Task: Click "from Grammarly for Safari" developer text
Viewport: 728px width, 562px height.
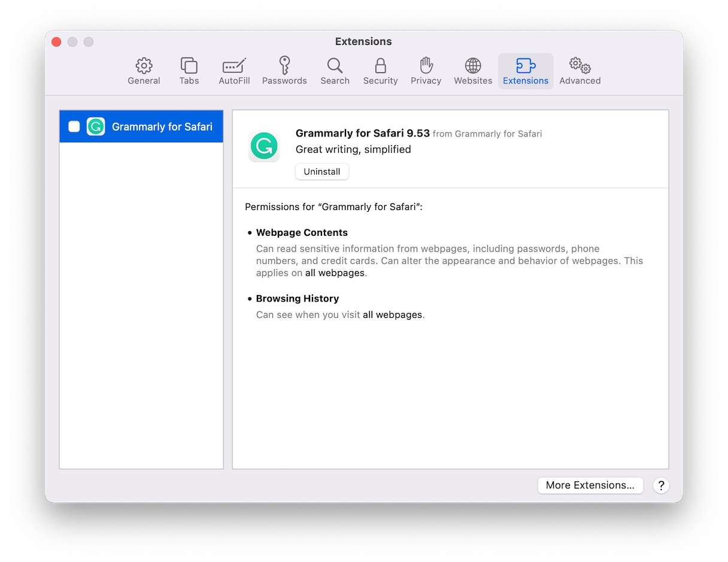Action: coord(487,134)
